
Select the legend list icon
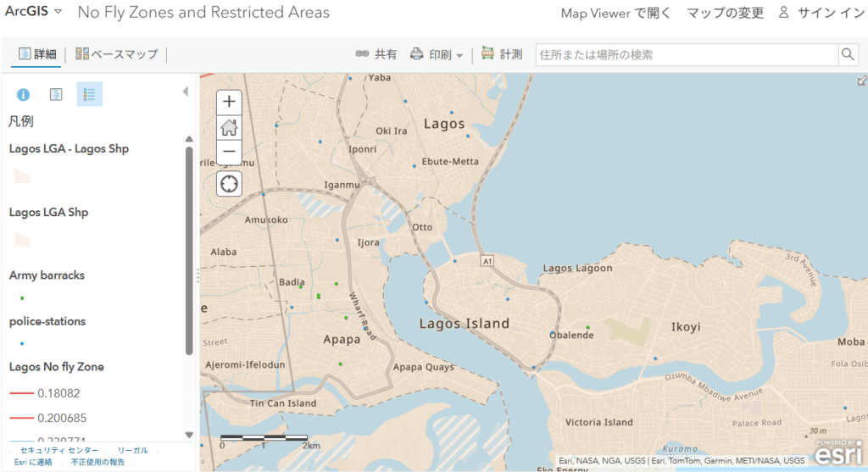(x=89, y=94)
